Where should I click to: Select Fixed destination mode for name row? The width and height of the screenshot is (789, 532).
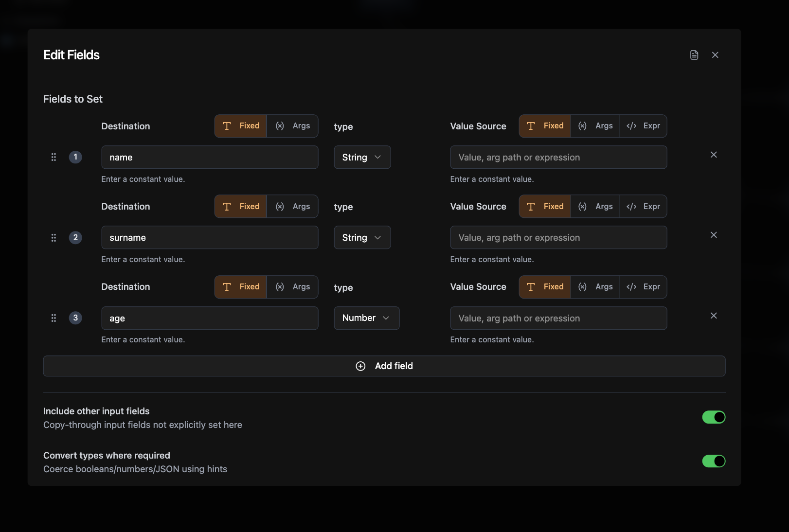tap(241, 126)
